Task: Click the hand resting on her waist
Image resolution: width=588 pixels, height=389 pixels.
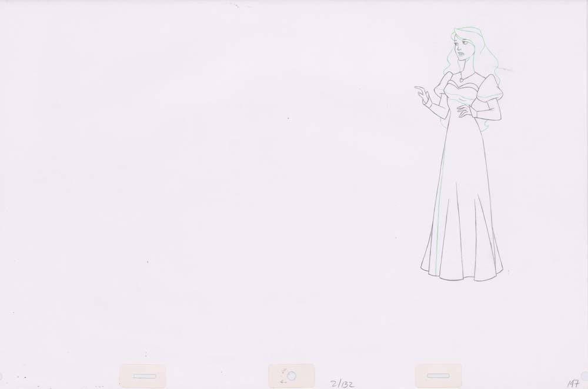Action: click(x=464, y=111)
